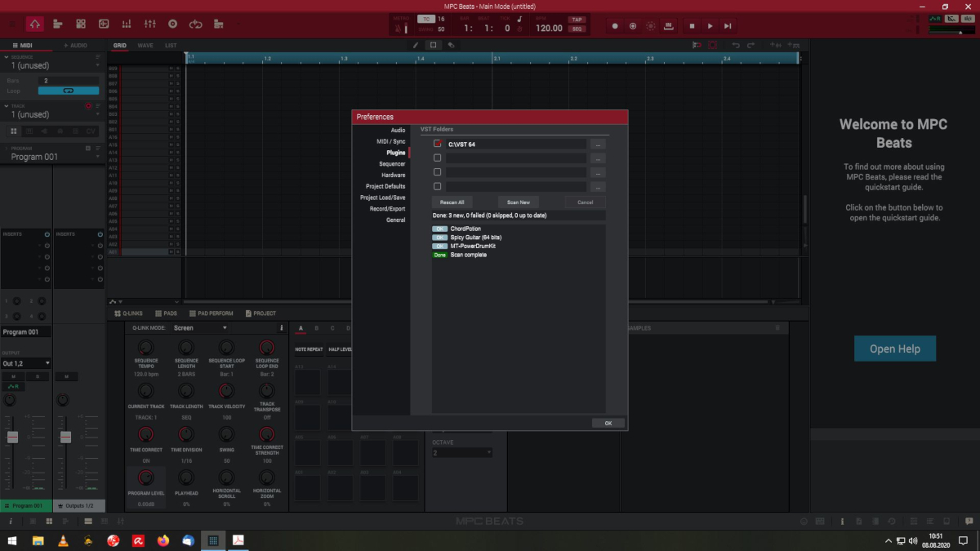Select Hardware in the Preferences sidebar

tap(393, 176)
